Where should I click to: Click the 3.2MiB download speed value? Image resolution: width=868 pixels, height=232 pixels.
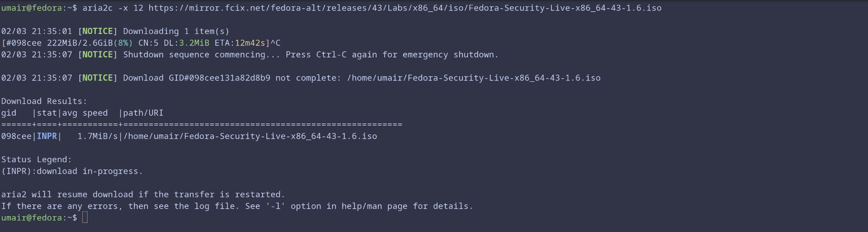click(194, 43)
